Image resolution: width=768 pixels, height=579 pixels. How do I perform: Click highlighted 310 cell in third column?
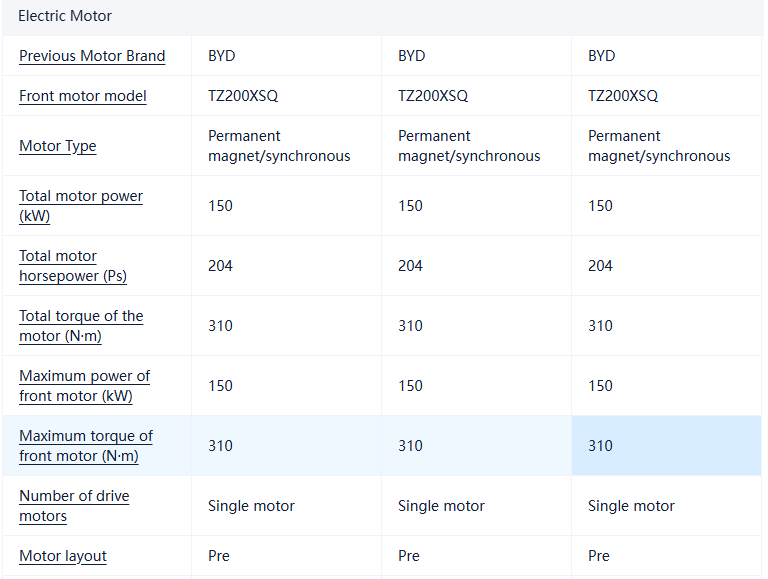click(x=601, y=446)
